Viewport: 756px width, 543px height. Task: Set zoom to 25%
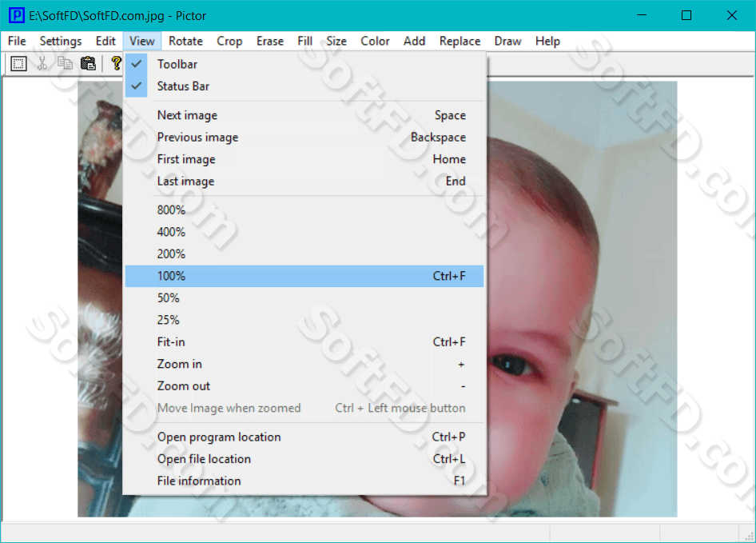click(304, 320)
